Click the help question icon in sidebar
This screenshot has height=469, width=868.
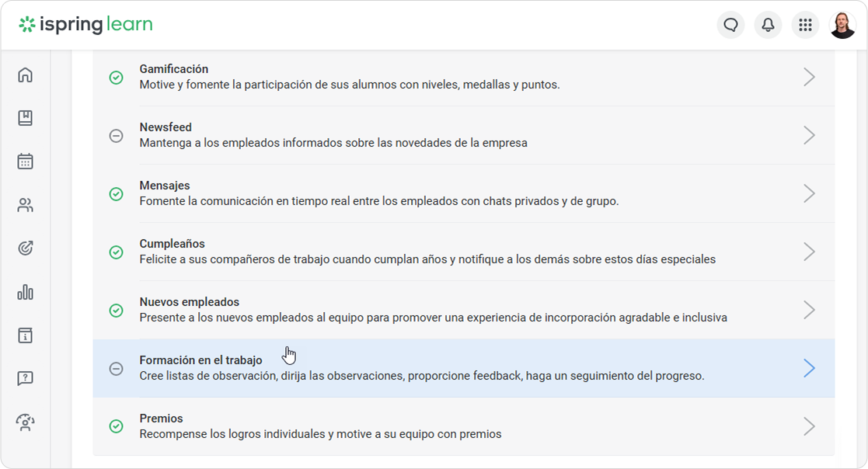point(26,379)
